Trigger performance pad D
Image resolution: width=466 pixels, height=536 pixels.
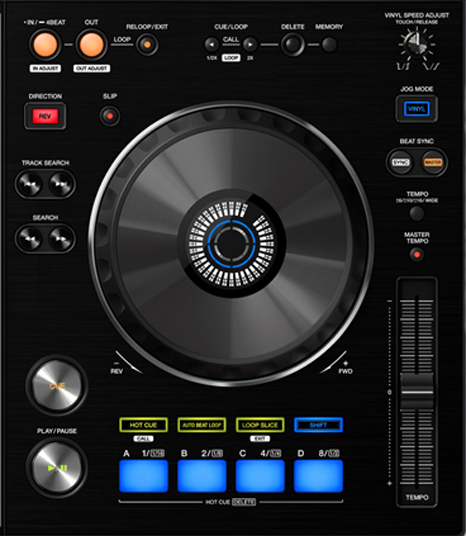pos(318,476)
